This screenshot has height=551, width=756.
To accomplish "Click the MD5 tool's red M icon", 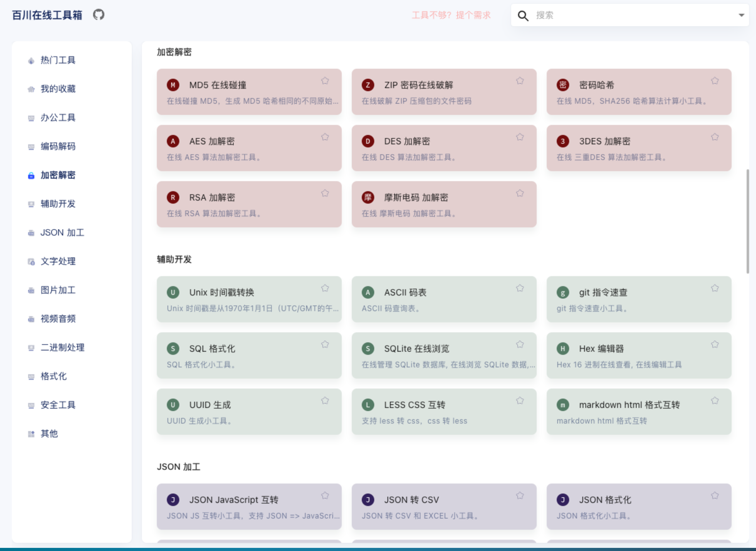I will click(173, 85).
